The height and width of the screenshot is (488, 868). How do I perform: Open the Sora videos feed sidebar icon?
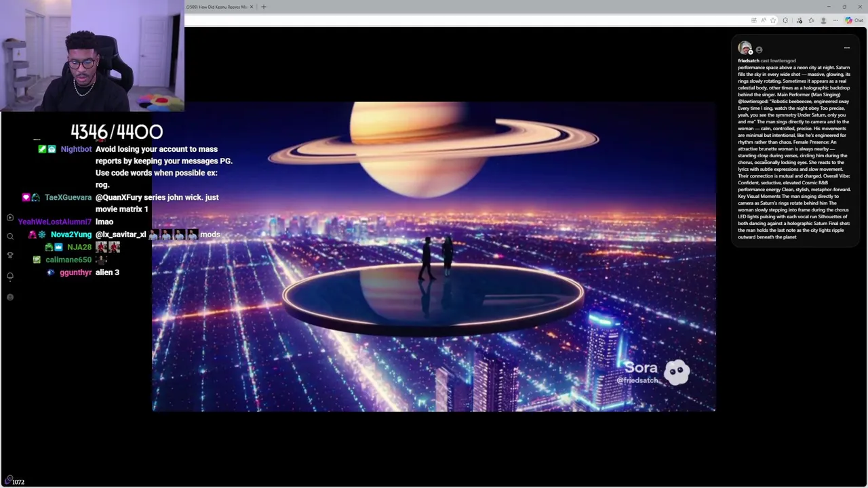click(10, 218)
